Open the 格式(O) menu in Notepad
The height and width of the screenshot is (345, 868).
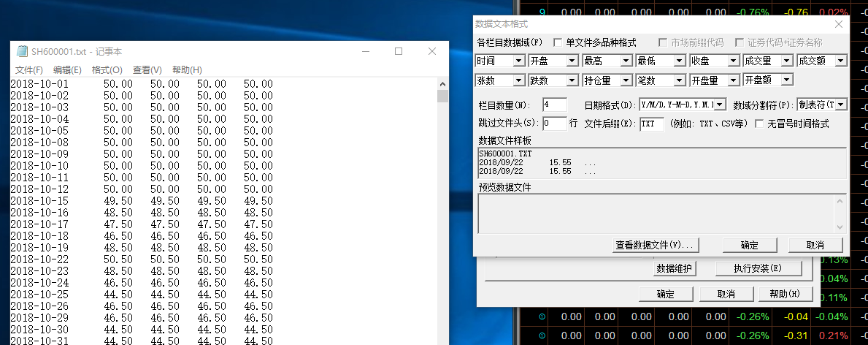click(x=107, y=69)
